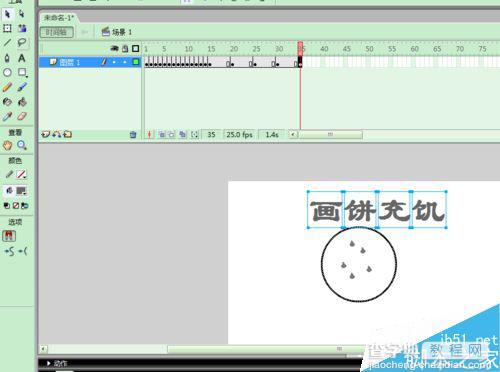Toggle Onion Skin Outlines button

(x=172, y=135)
